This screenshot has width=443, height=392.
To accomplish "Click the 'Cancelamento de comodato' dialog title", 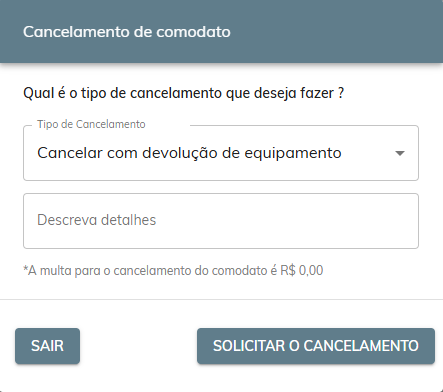I will (x=127, y=32).
